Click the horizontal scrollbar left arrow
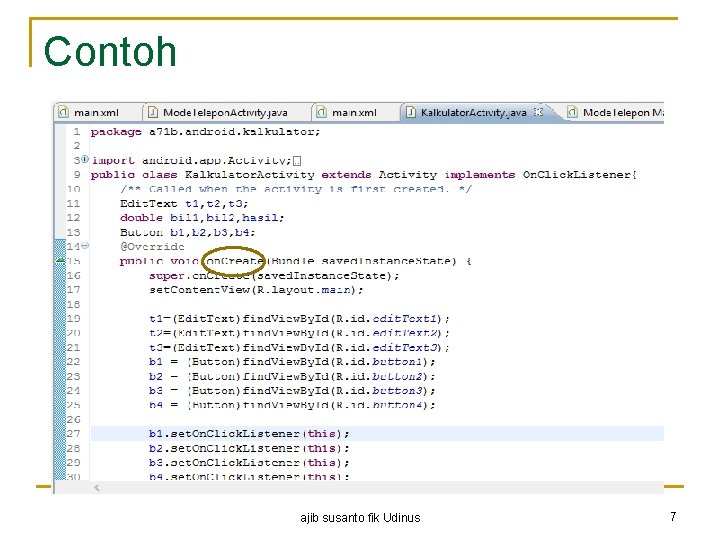This screenshot has width=720, height=540. pos(96,488)
